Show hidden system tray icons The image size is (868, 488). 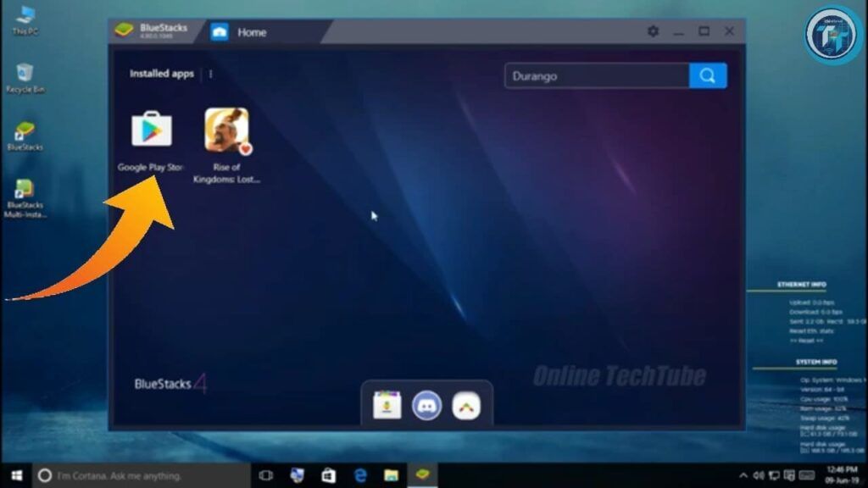[743, 476]
